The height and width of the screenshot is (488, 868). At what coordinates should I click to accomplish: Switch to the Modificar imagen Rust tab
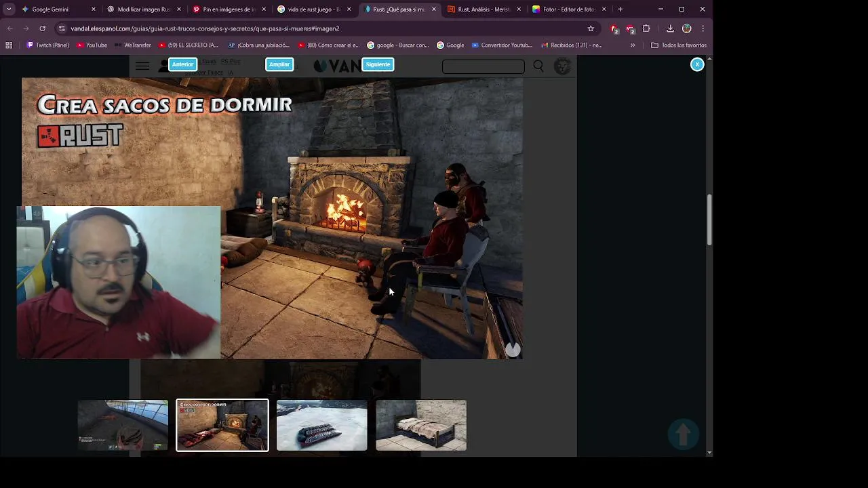(144, 9)
